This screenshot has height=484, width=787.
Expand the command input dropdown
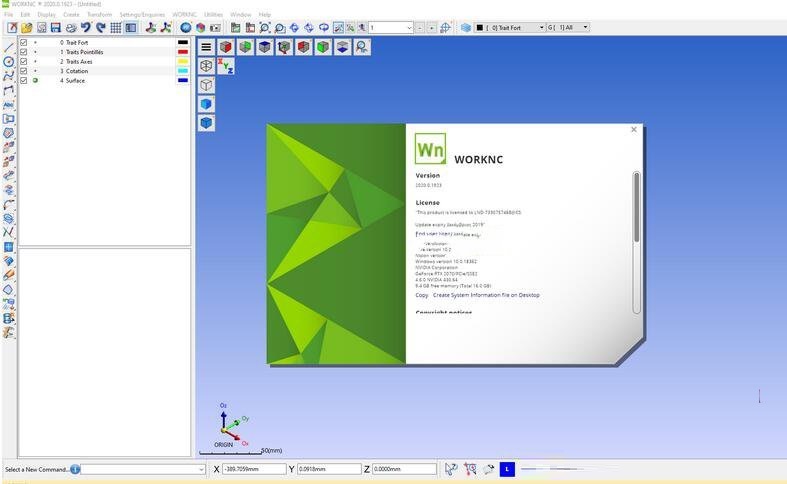click(201, 469)
